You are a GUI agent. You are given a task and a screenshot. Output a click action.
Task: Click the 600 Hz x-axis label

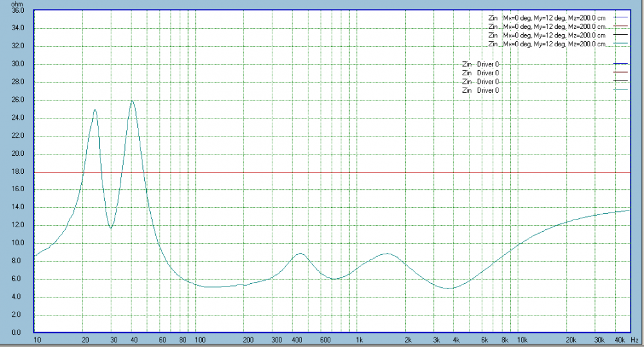325,340
